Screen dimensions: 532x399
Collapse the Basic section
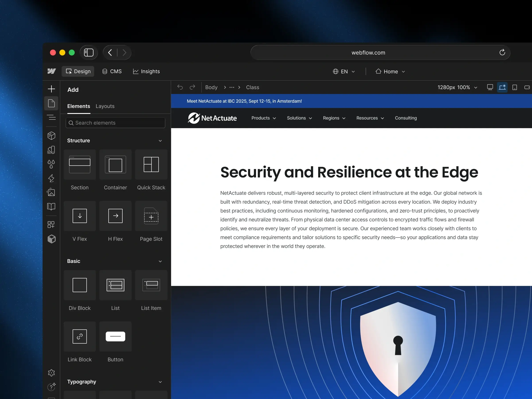click(x=160, y=261)
